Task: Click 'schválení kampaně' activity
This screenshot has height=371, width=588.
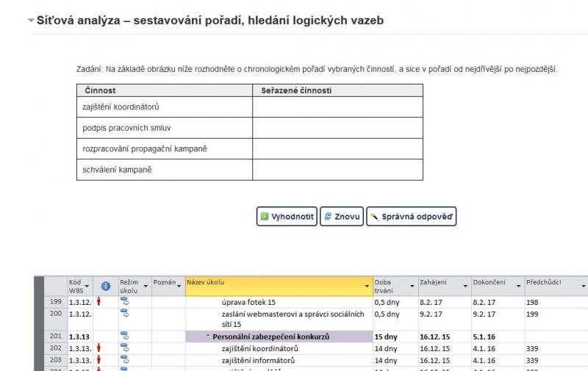Action: point(117,170)
